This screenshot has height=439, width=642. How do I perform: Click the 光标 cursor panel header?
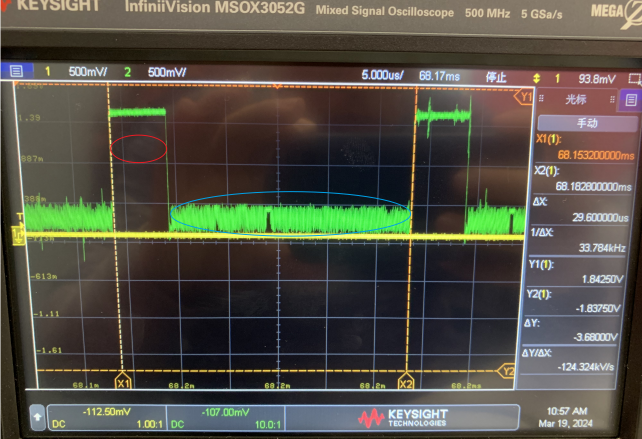point(576,99)
